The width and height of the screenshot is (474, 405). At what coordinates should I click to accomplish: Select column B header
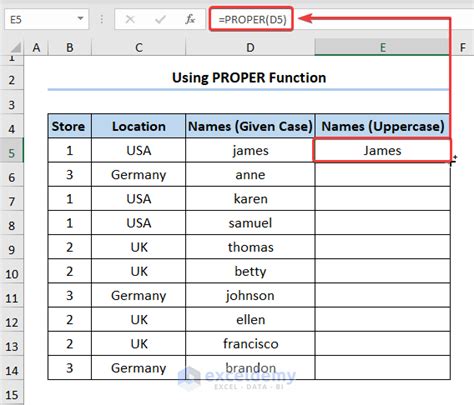coord(70,48)
